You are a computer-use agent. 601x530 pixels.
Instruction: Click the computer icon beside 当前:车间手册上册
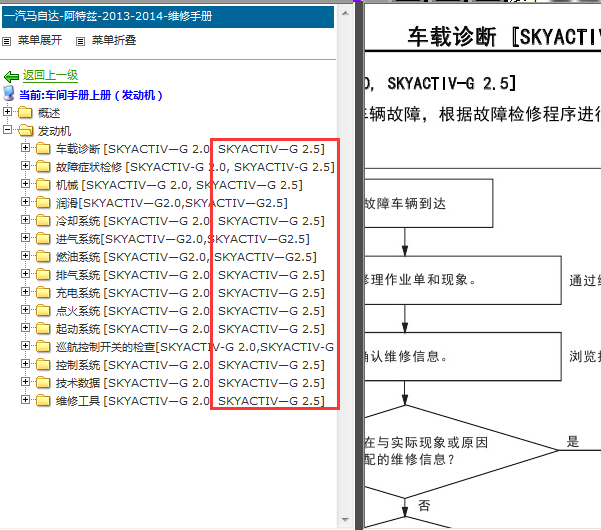[9, 94]
